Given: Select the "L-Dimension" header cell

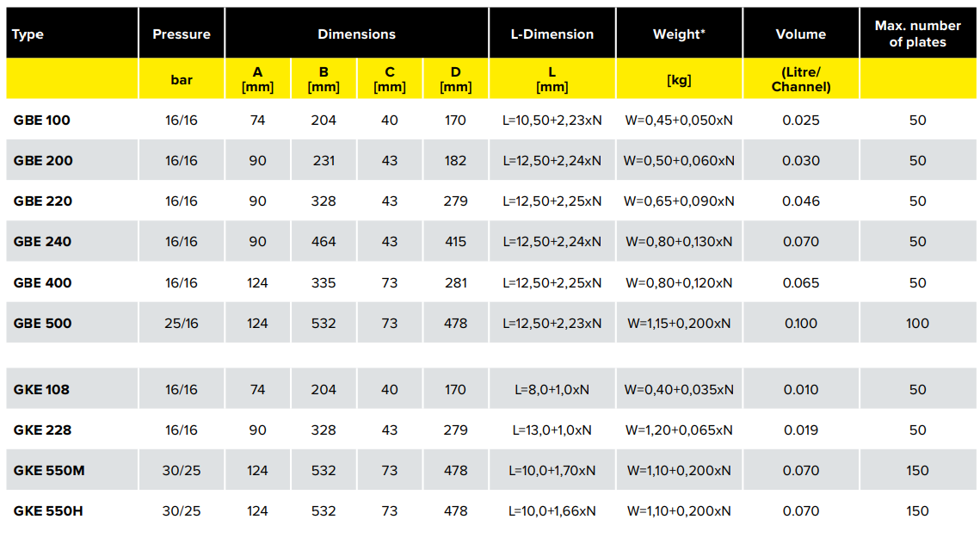Looking at the screenshot, I should tap(552, 34).
